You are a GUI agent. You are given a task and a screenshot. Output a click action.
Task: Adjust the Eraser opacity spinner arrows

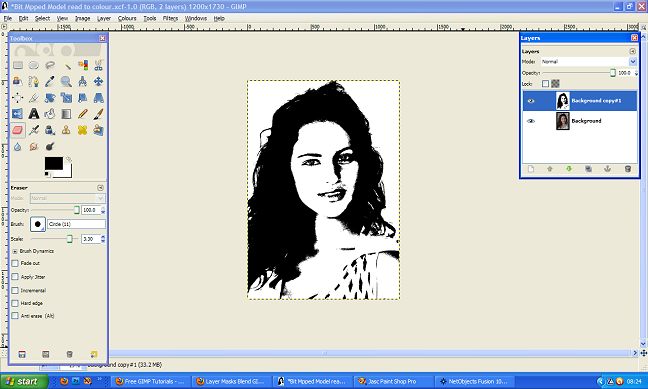pos(103,210)
